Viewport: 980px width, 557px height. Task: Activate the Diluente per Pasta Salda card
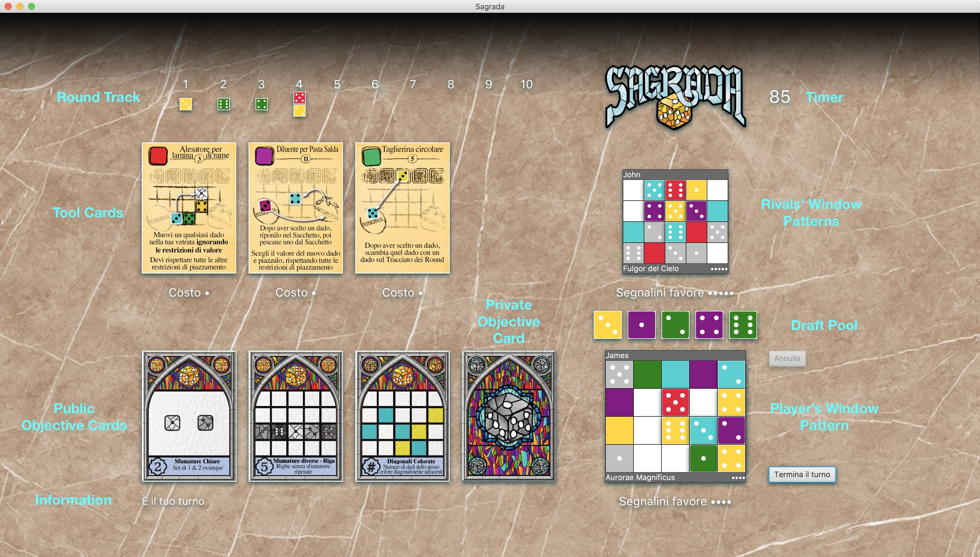[295, 208]
